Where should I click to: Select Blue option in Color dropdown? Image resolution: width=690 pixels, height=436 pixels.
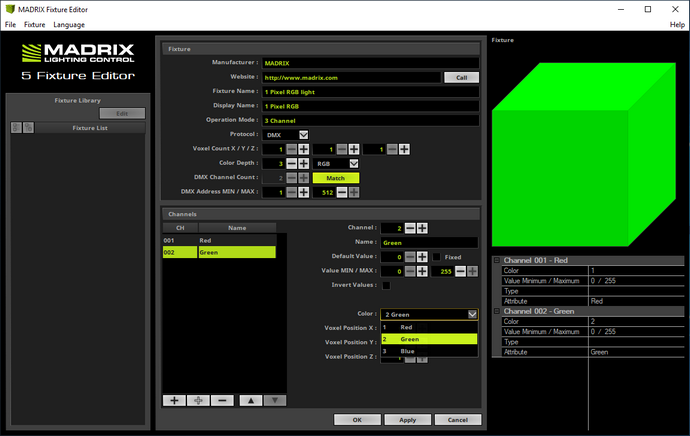pos(429,351)
